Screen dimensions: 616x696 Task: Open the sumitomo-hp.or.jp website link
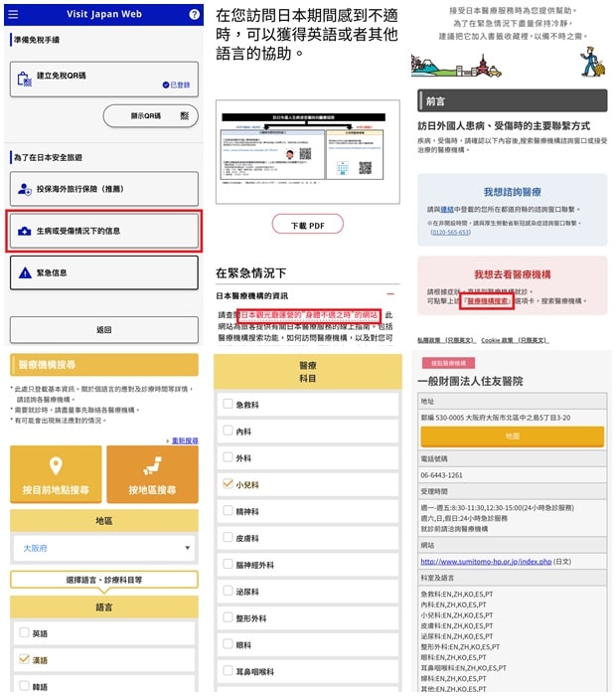(x=486, y=562)
